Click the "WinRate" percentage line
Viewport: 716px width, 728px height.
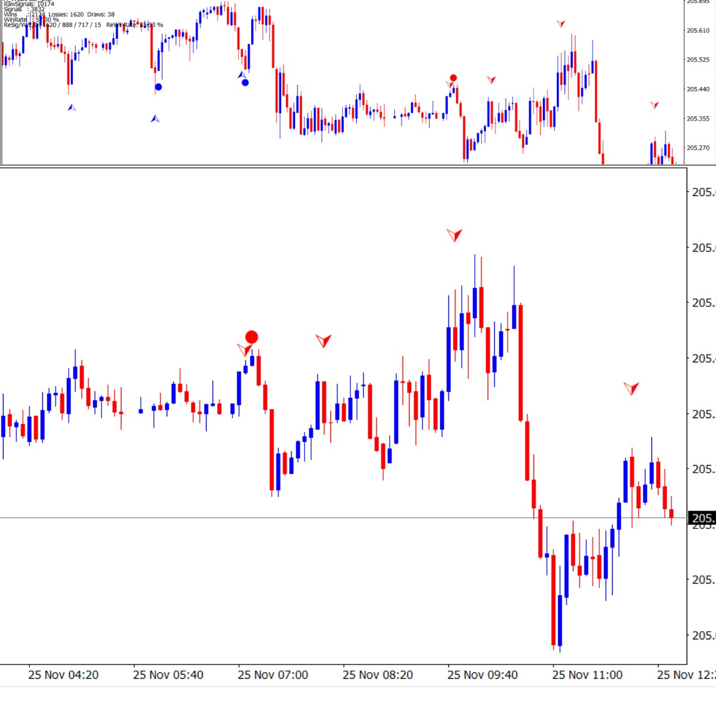(31, 20)
